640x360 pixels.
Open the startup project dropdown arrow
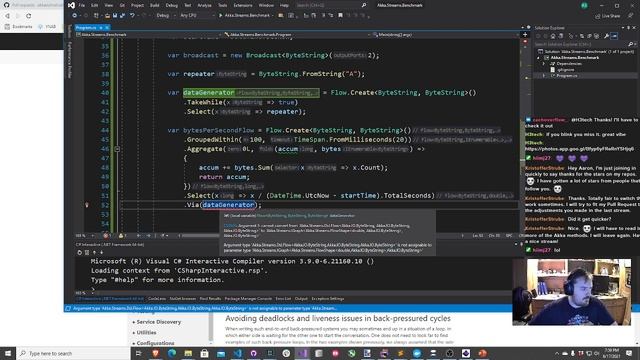click(x=273, y=16)
